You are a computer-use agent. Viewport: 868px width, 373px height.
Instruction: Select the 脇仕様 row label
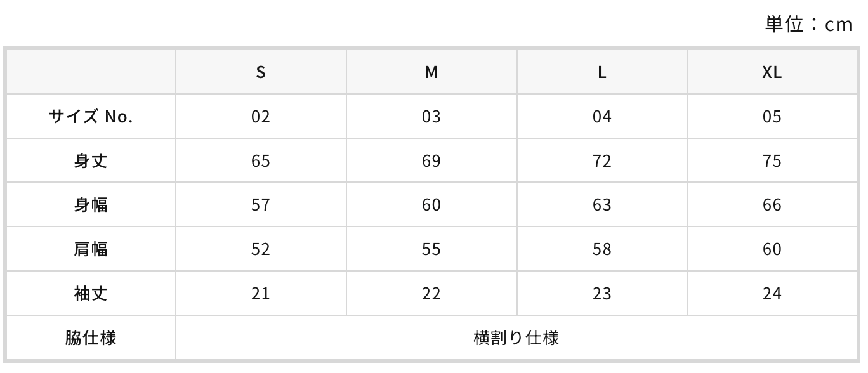(x=91, y=337)
